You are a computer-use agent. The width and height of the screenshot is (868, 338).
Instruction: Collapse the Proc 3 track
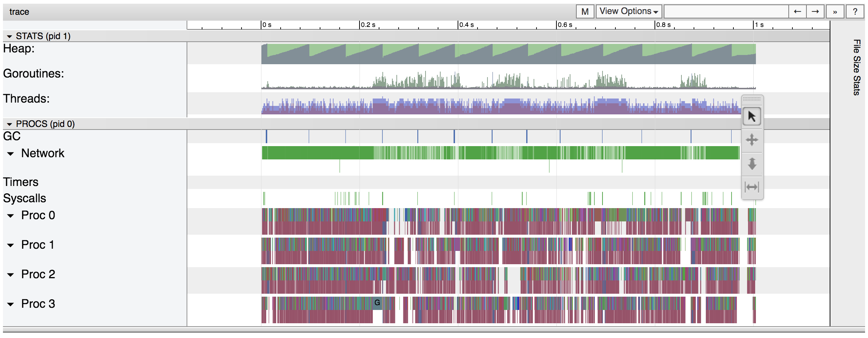[11, 304]
